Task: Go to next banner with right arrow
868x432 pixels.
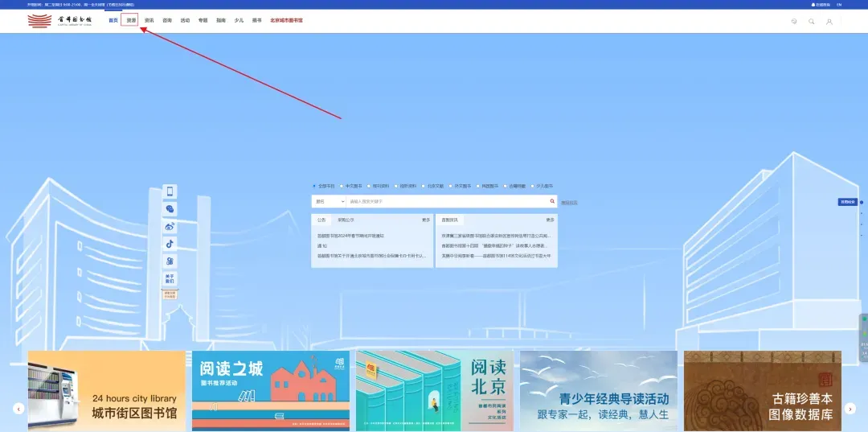Action: tap(850, 409)
